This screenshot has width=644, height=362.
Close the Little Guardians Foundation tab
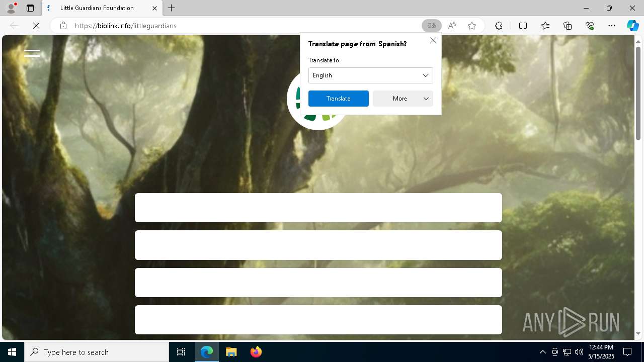point(154,8)
